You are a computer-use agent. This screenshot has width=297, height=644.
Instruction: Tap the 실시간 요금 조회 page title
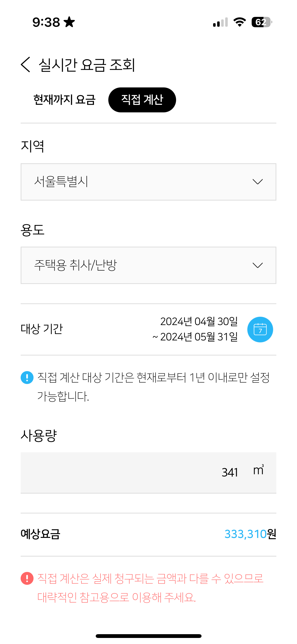click(87, 65)
